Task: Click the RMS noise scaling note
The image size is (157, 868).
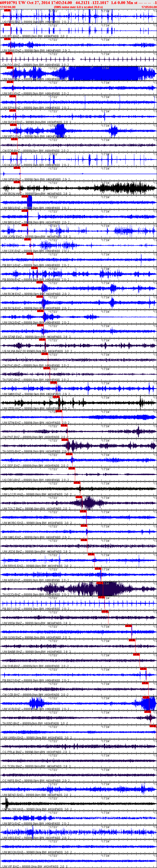Action: (78, 7)
